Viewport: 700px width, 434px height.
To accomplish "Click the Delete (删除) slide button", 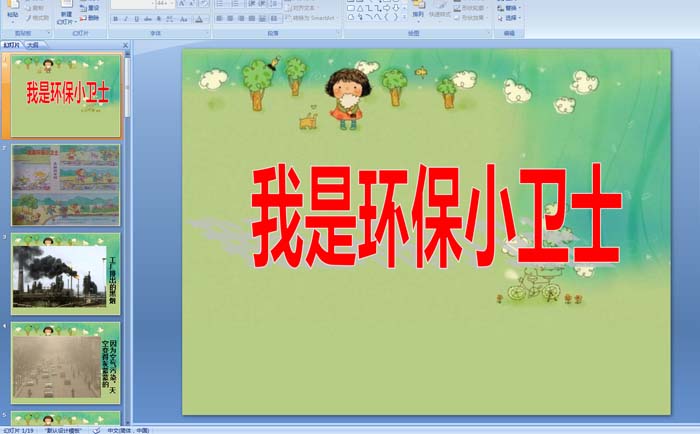I will click(x=90, y=18).
